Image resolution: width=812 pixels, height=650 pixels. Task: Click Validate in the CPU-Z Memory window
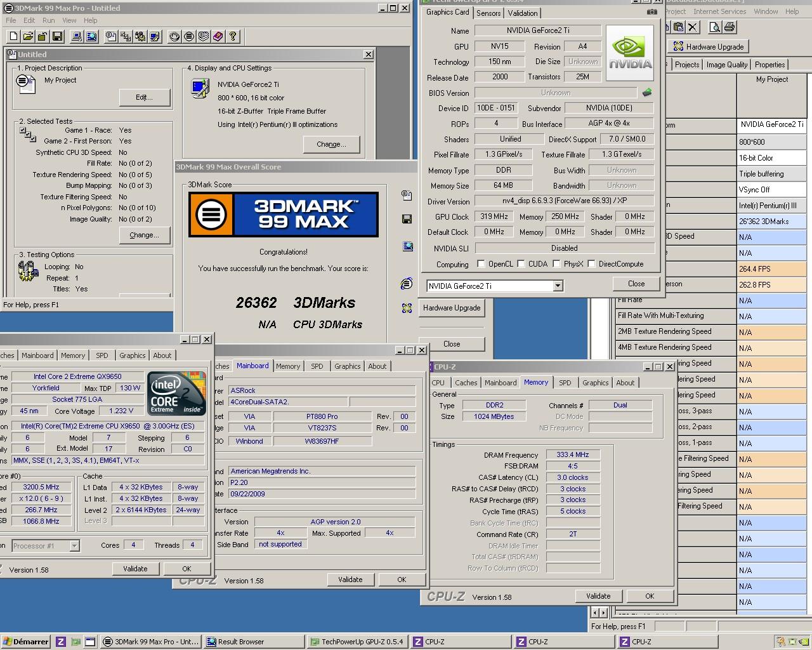(598, 596)
